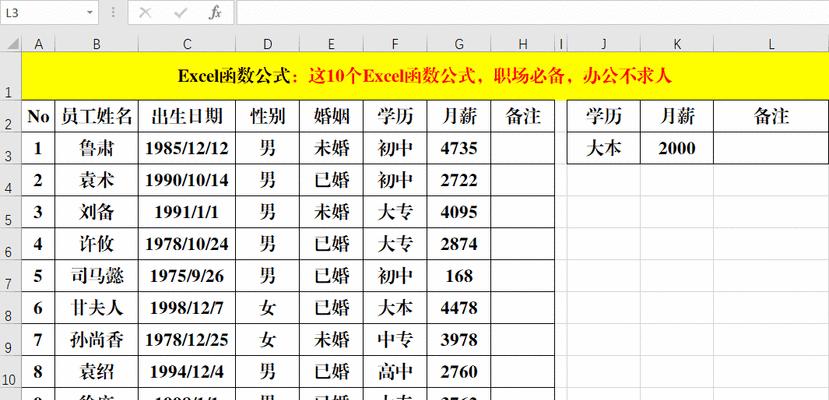Click the name cell 袁绍
The width and height of the screenshot is (829, 400).
(96, 371)
